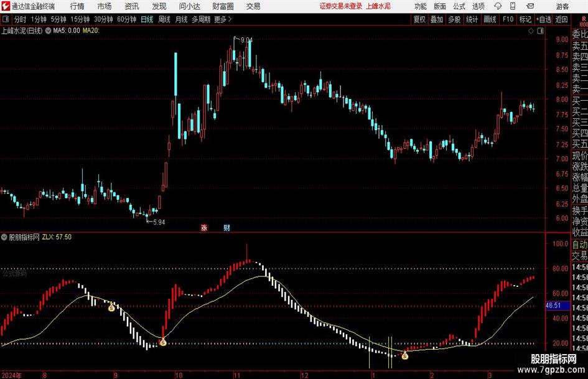Open the 交易 menu
Image resolution: width=588 pixels, height=379 pixels.
pos(253,6)
